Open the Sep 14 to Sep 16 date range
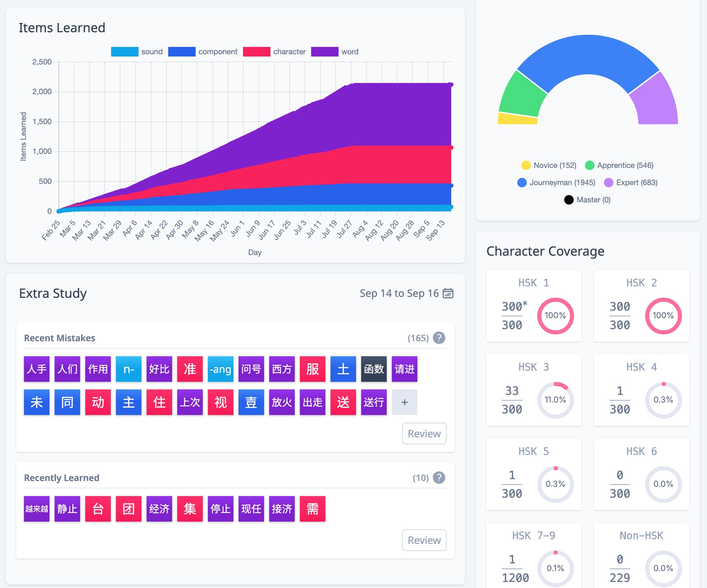Image resolution: width=707 pixels, height=588 pixels. [399, 293]
